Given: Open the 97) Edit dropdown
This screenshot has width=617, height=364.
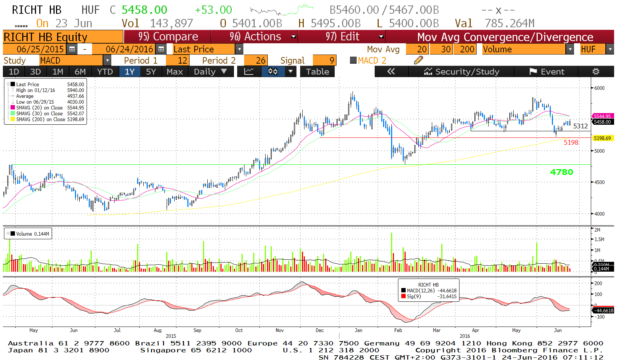Looking at the screenshot, I should pyautogui.click(x=381, y=37).
